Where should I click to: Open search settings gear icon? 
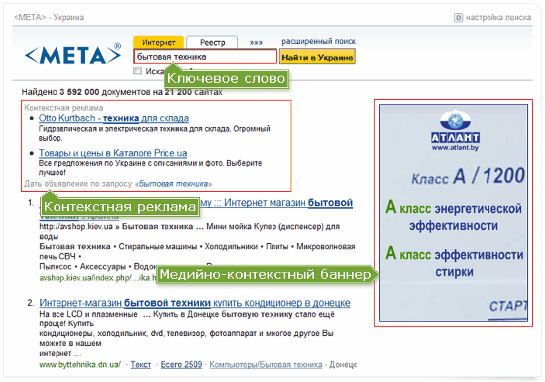(458, 17)
